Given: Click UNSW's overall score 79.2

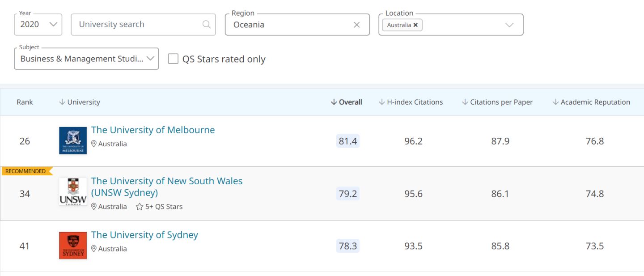Looking at the screenshot, I should point(348,194).
